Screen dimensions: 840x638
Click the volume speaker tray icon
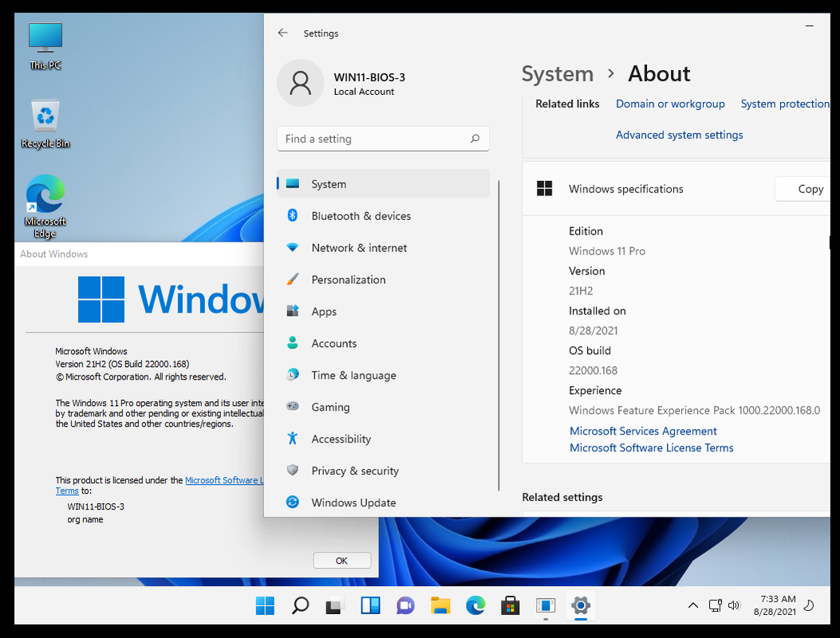coord(733,605)
